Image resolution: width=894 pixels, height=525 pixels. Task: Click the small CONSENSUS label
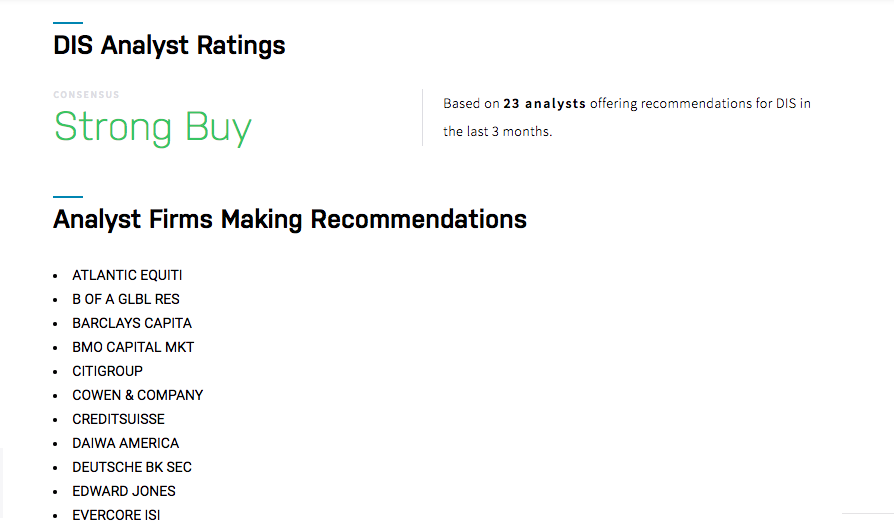[x=86, y=95]
